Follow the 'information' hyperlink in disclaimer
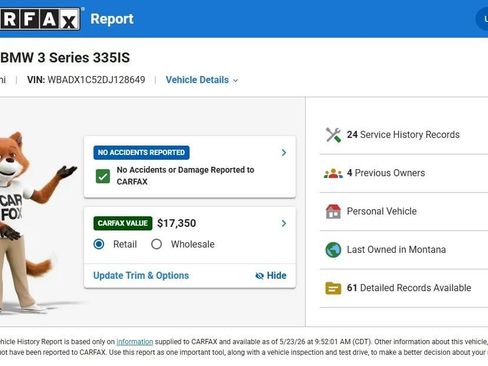Viewport: 488px width, 366px height. 135,342
